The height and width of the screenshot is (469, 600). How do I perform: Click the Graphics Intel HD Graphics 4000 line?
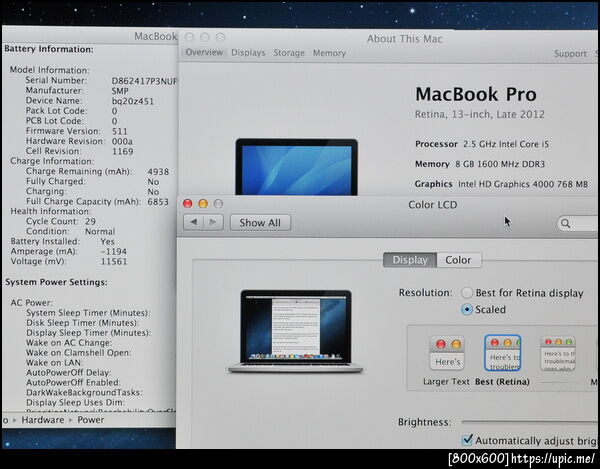[501, 184]
